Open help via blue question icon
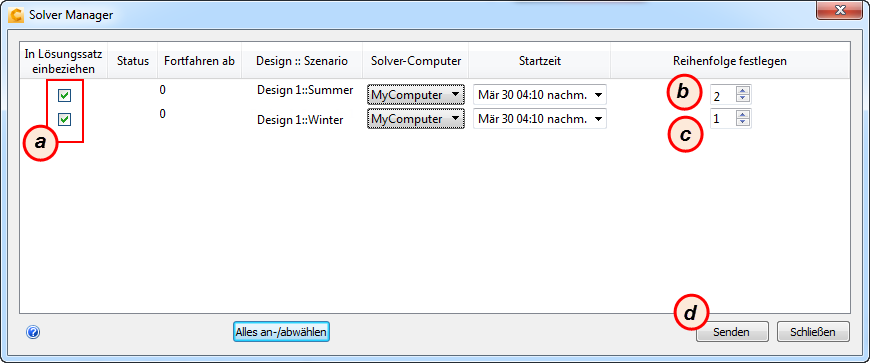The image size is (870, 363). [x=33, y=332]
